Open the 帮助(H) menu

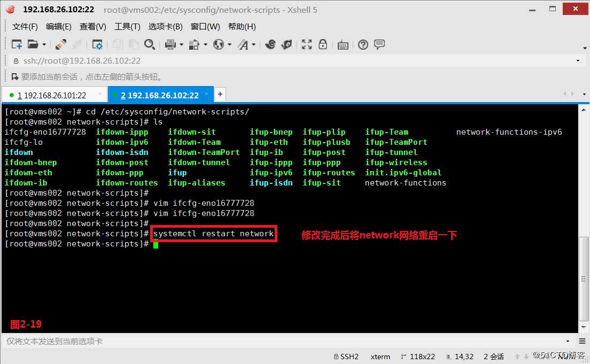[x=242, y=27]
